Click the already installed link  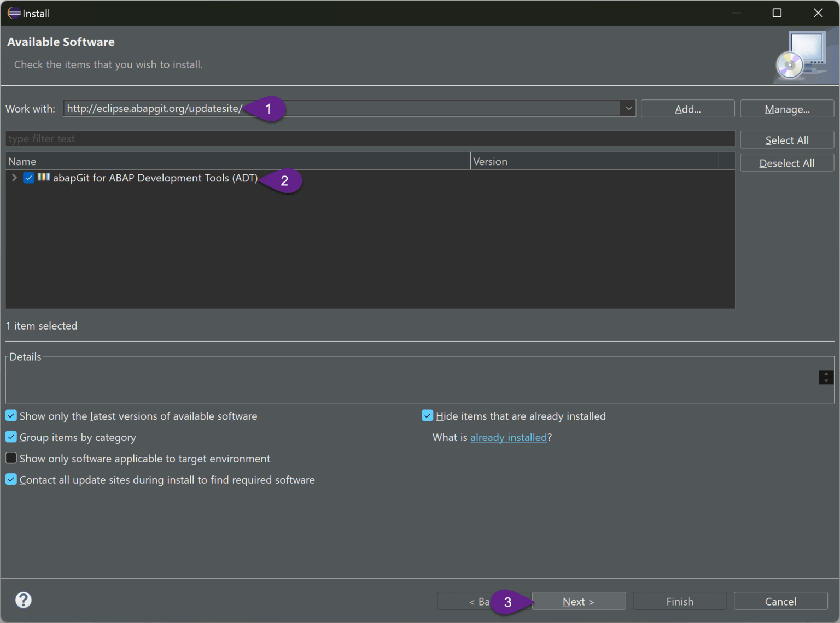[508, 437]
